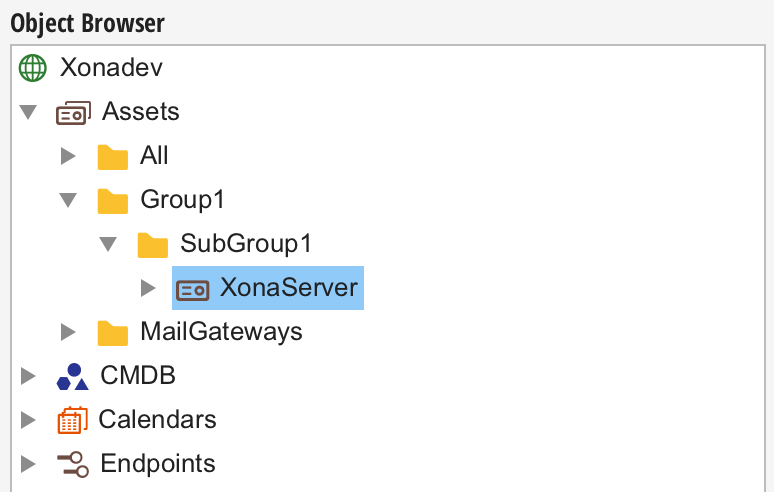
Task: Select the Assets label
Action: coord(141,111)
